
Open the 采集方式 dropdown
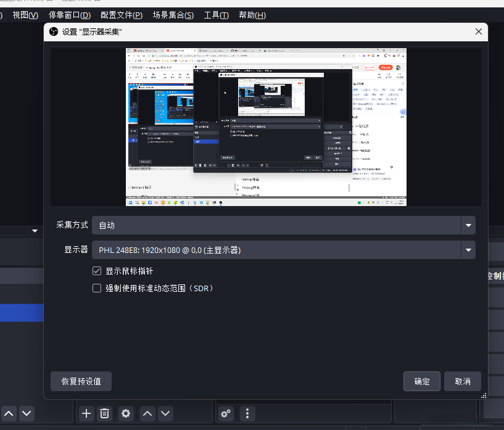tap(281, 225)
